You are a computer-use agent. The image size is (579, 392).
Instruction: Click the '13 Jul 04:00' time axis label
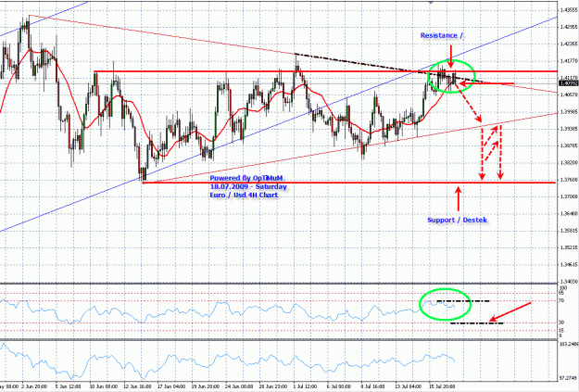[x=409, y=386]
